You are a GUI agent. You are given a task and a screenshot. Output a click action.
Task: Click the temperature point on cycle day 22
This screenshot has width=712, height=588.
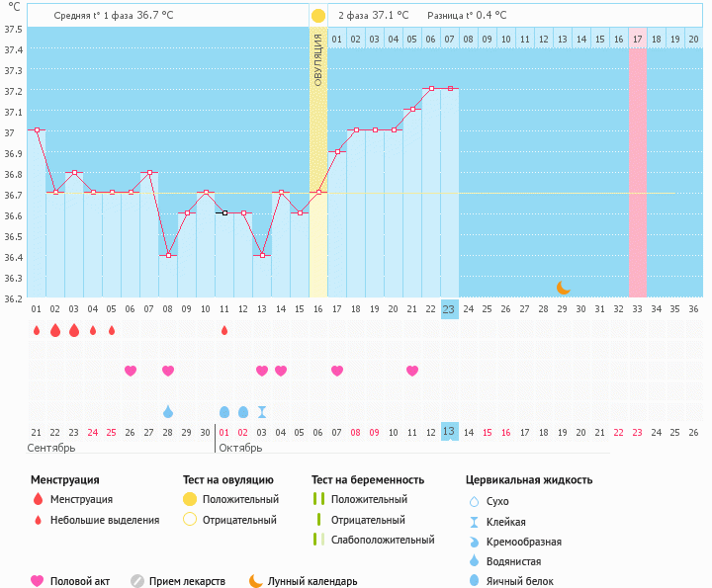431,89
